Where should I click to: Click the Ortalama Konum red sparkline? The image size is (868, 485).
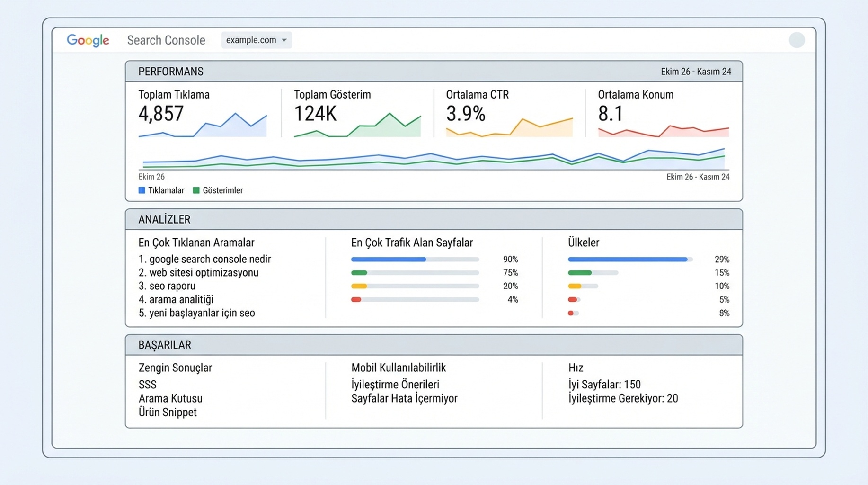click(663, 131)
